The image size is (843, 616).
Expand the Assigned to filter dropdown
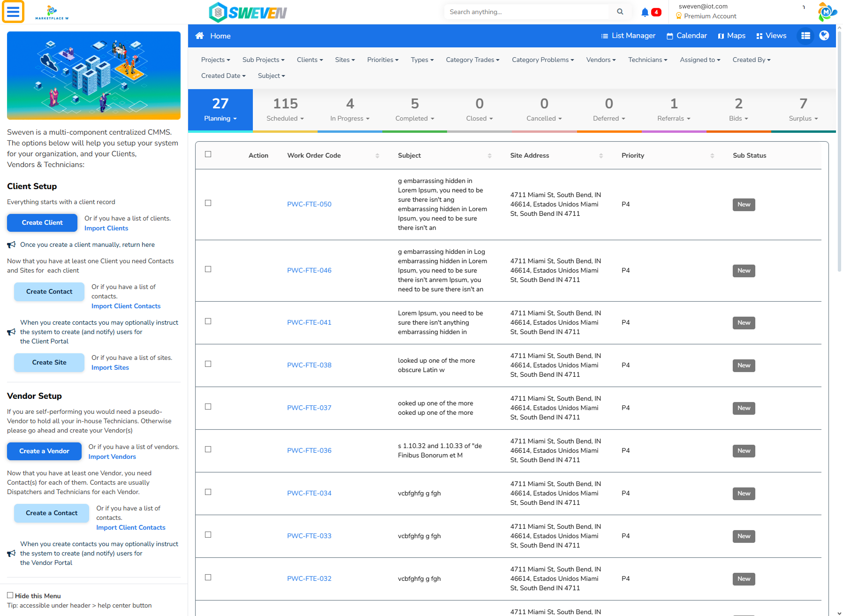pos(700,60)
